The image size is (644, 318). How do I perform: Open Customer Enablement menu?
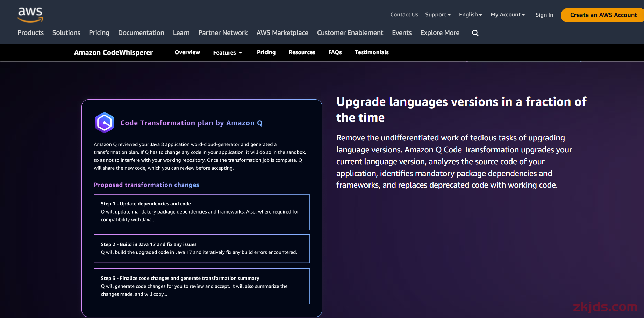[350, 33]
